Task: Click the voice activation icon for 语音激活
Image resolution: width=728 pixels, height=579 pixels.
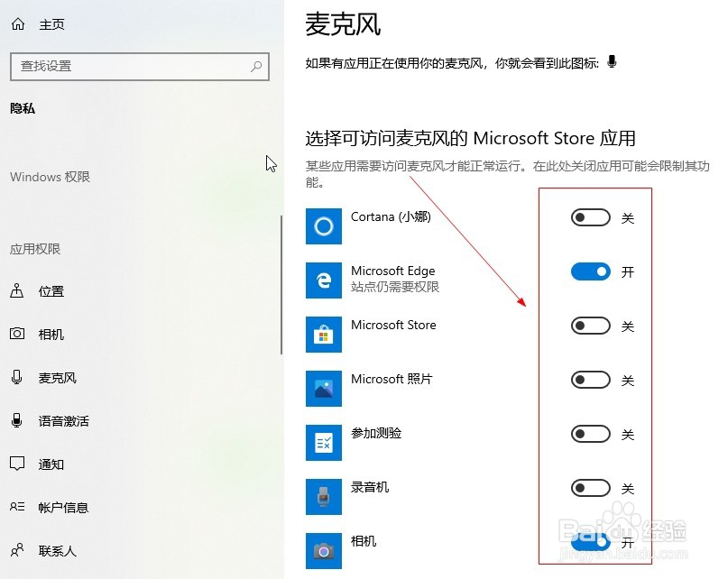Action: click(x=17, y=420)
